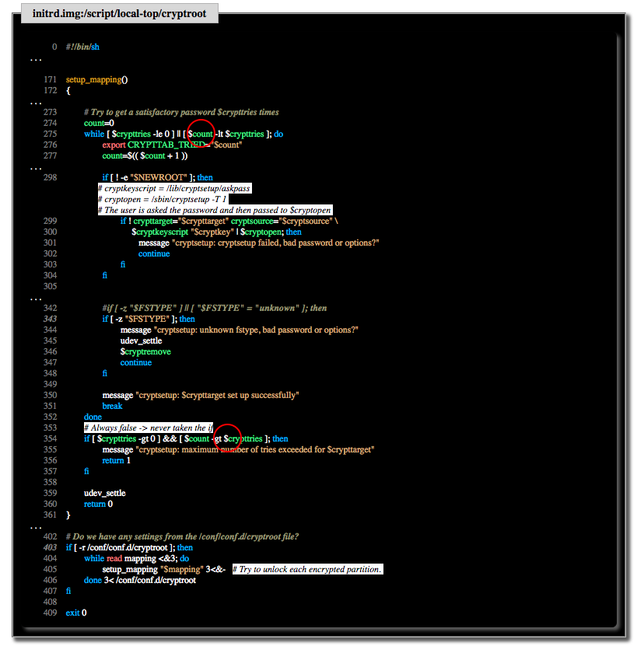Click 'udev_settle' on line 345
This screenshot has height=646, width=644.
141,341
